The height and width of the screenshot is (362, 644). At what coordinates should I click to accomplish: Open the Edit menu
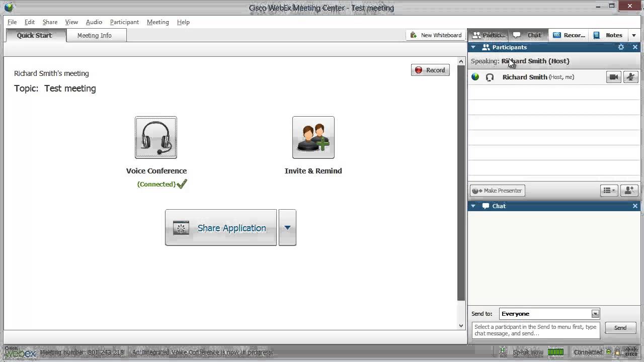tap(30, 22)
